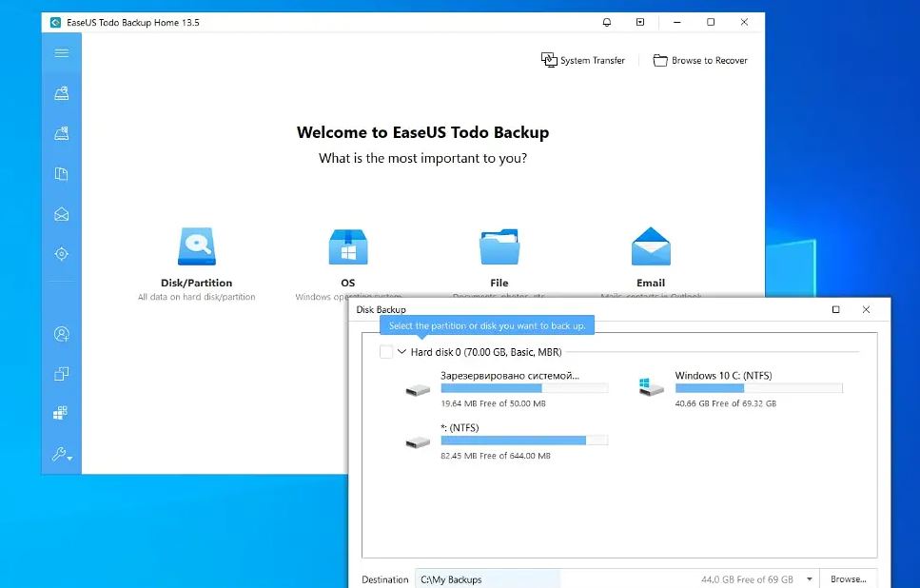Viewport: 920px width, 588px height.
Task: Select Mail Backup envelope icon in the sidebar
Action: click(x=62, y=214)
